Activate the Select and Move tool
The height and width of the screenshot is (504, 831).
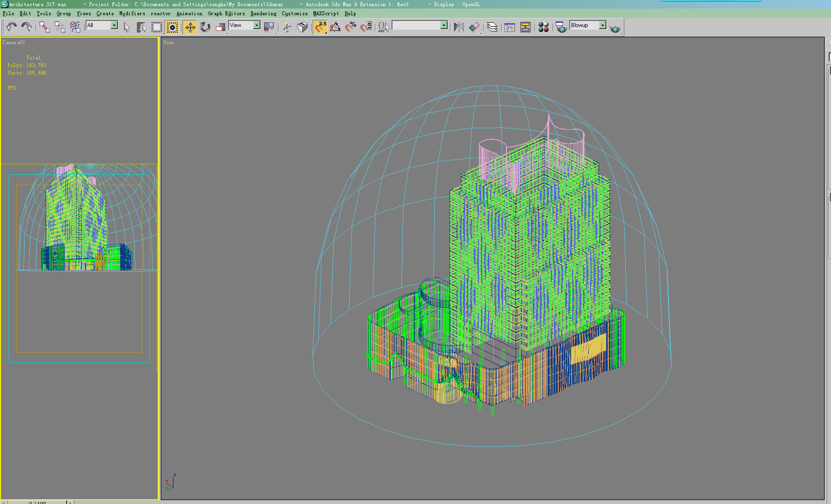click(x=190, y=27)
